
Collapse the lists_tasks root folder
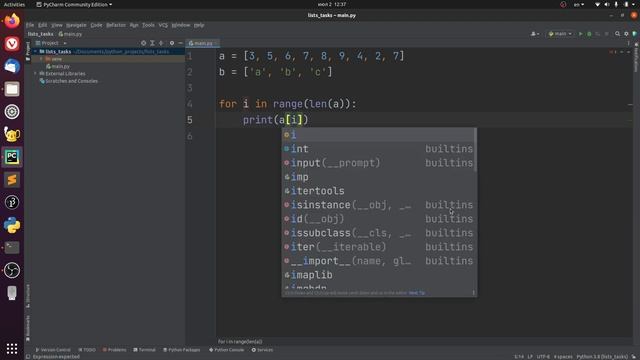pyautogui.click(x=36, y=52)
